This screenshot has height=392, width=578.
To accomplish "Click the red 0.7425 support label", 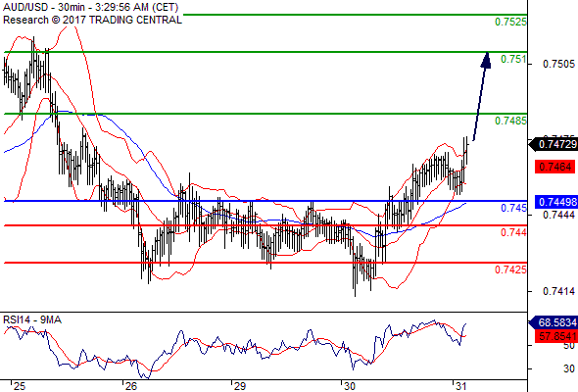I will pyautogui.click(x=510, y=269).
